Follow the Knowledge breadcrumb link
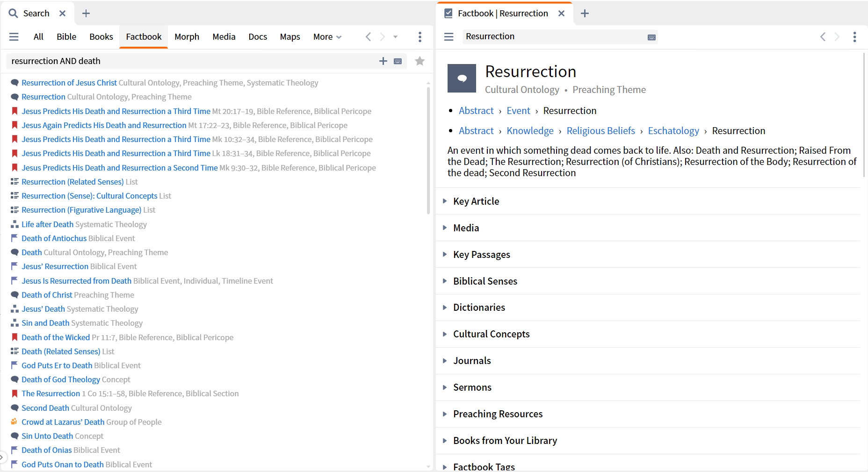868x472 pixels. point(530,131)
